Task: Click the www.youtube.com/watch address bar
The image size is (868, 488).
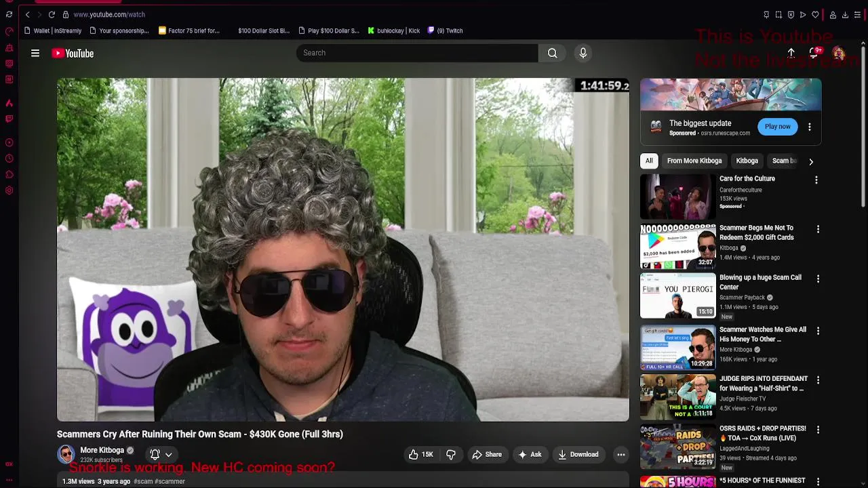Action: (x=108, y=14)
